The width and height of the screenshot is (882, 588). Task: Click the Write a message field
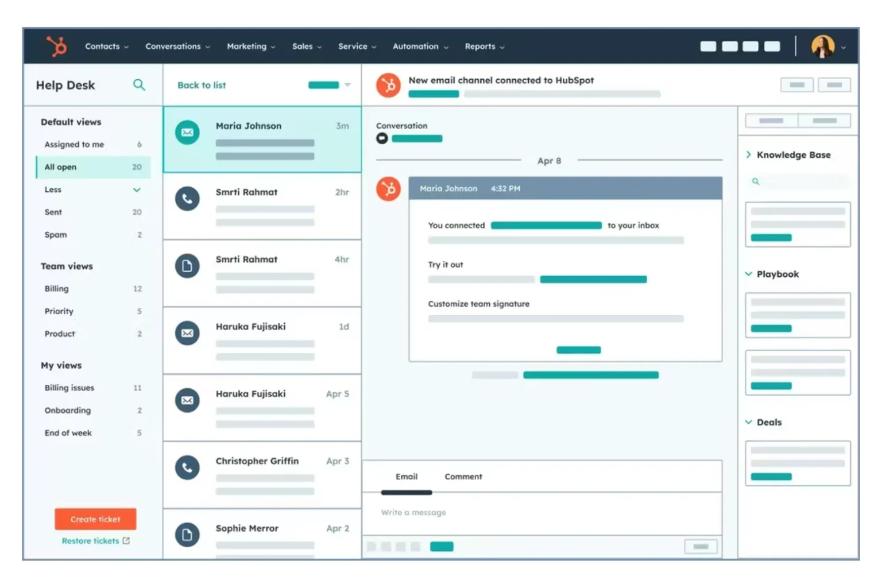(x=541, y=513)
